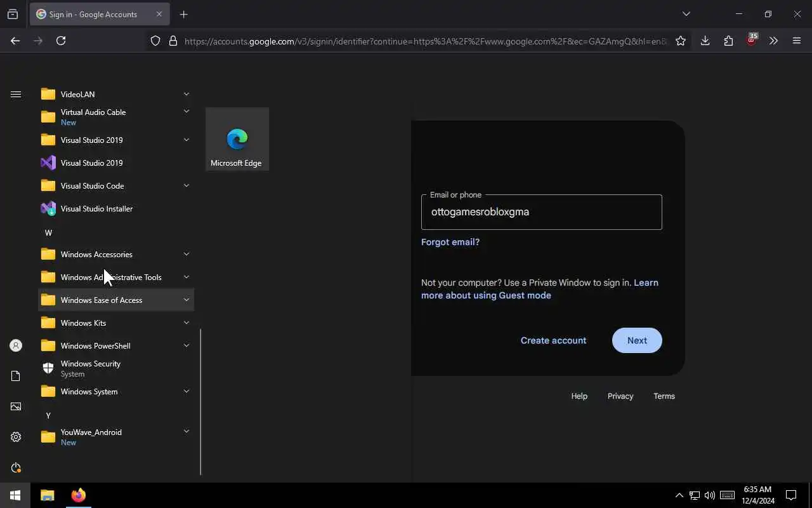Expand the Windows Kits chevron
The height and width of the screenshot is (508, 812).
[x=186, y=323]
